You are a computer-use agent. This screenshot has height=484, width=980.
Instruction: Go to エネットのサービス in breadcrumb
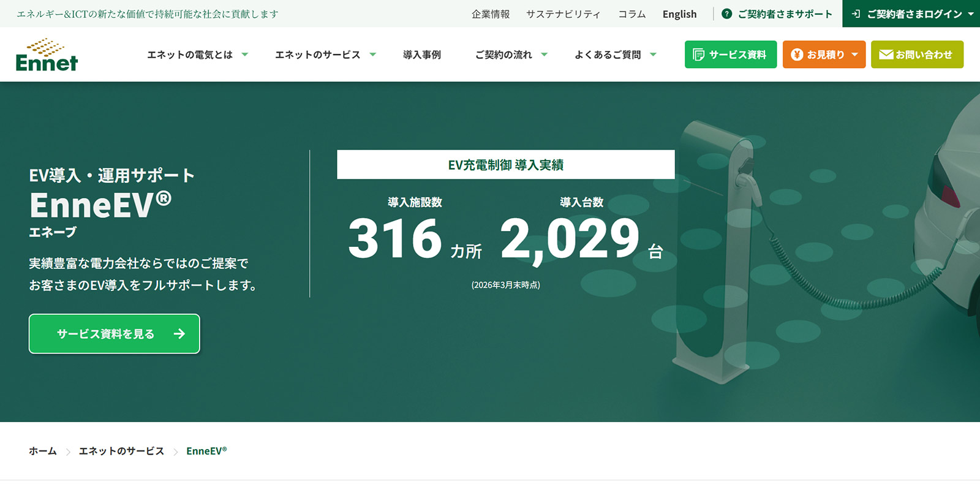(121, 451)
